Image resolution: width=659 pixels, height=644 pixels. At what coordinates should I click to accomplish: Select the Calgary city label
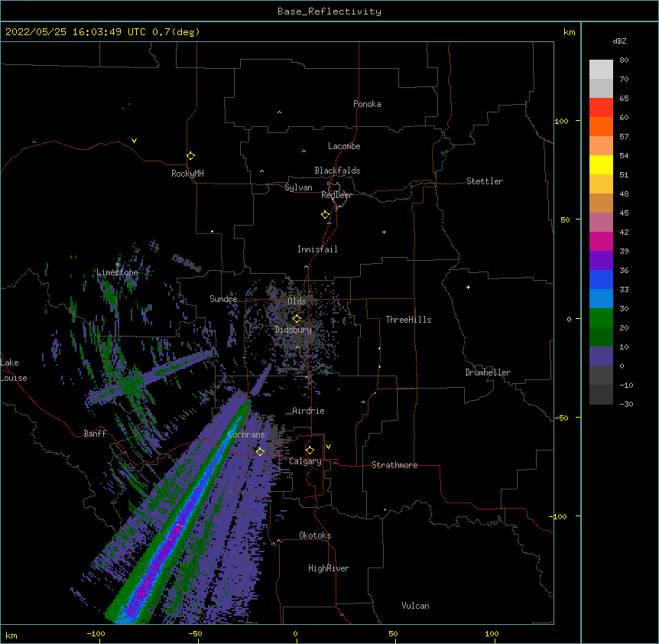(x=305, y=461)
